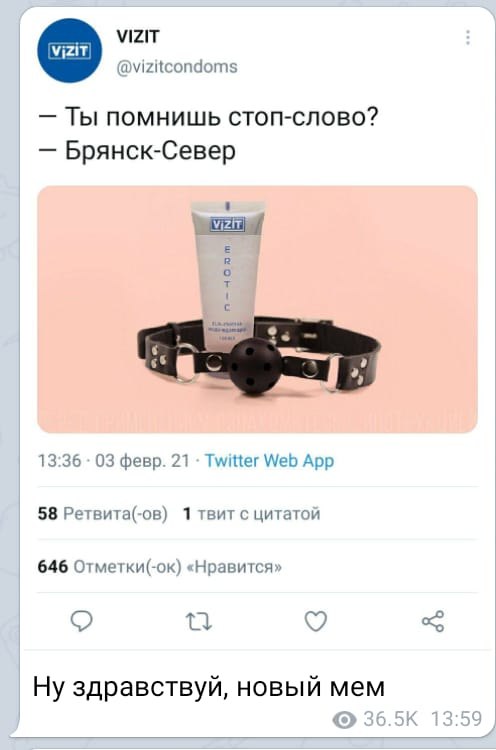Open the VIZIT profile avatar
496x750 pixels.
[x=70, y=51]
